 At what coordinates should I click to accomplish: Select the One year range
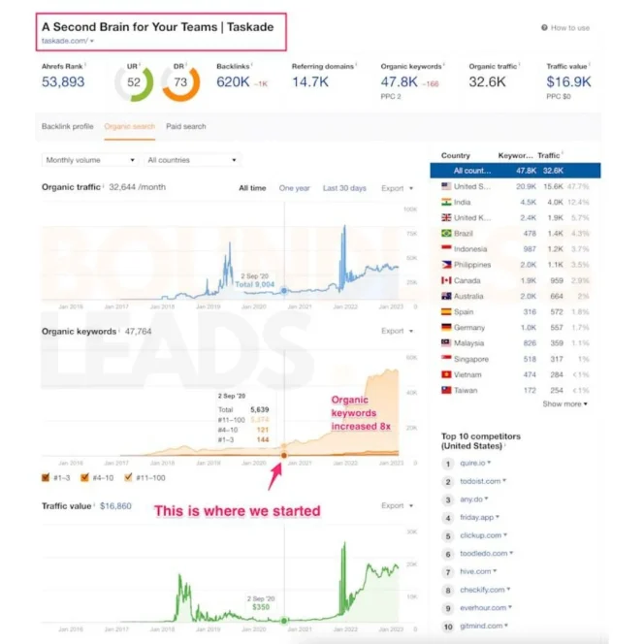pos(294,188)
